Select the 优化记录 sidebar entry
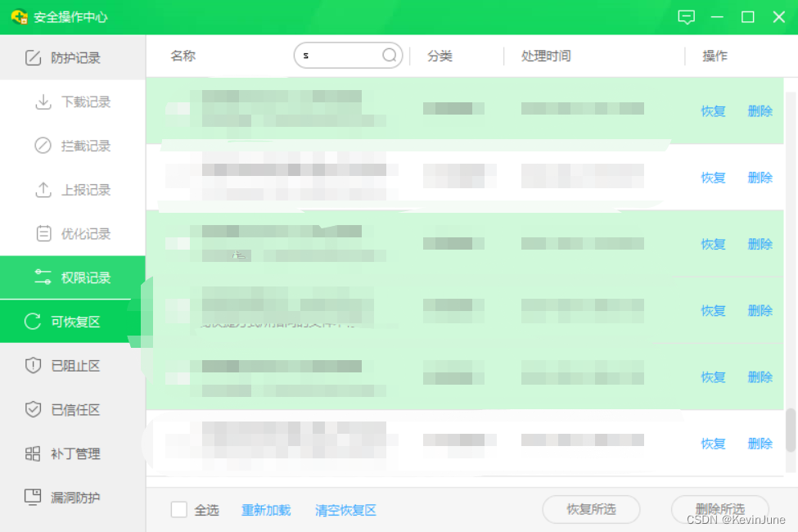 pos(73,234)
